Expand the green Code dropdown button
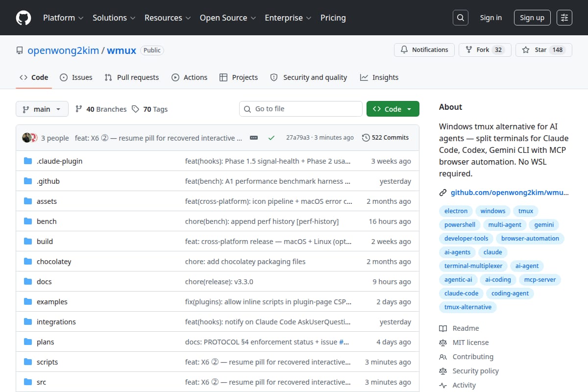The height and width of the screenshot is (392, 588). click(393, 109)
